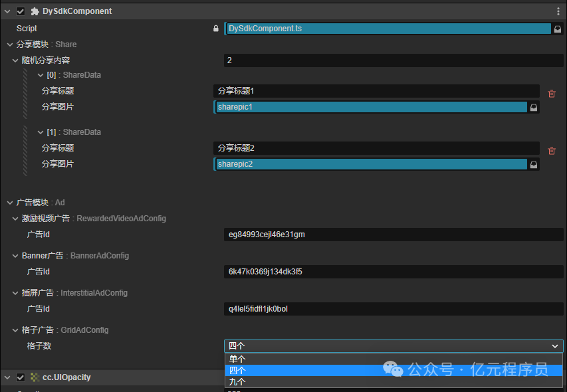This screenshot has width=567, height=392.
Task: Click the 格子数 property label
Action: click(39, 346)
